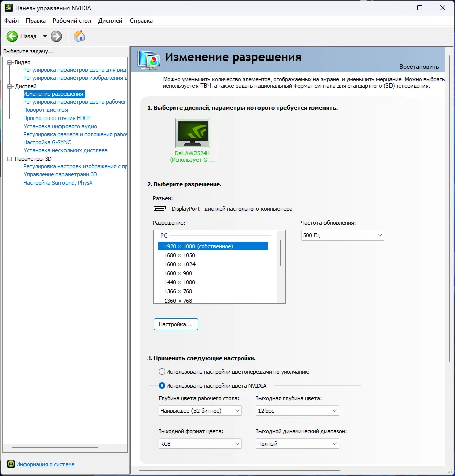Click the system information icon at bottom left
The width and height of the screenshot is (455, 476).
click(x=11, y=464)
